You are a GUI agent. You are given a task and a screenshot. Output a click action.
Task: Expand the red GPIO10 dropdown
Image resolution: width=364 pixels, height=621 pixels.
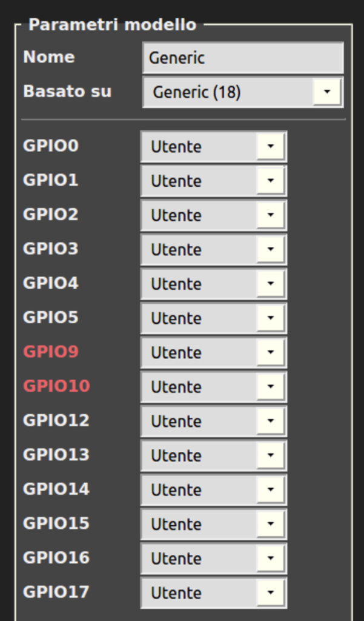[213, 387]
